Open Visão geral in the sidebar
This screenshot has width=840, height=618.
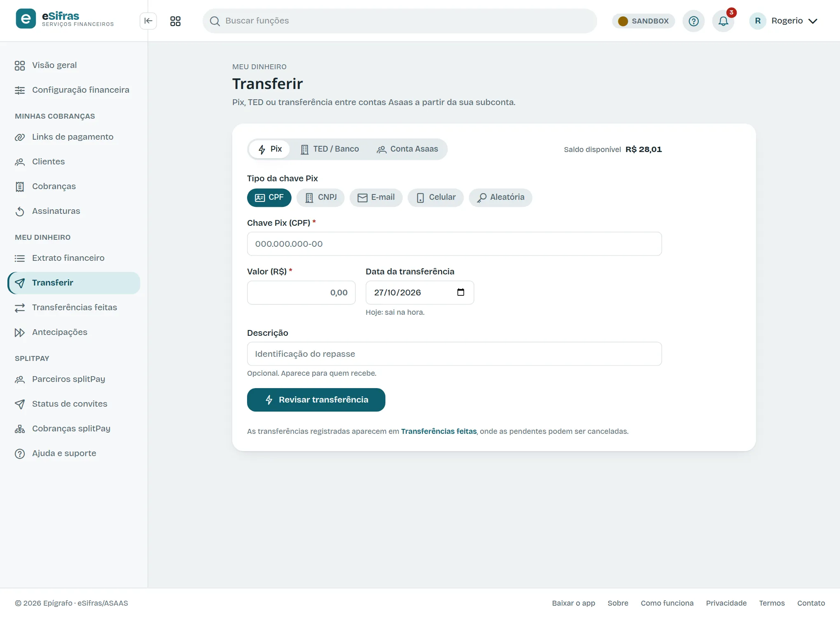pyautogui.click(x=74, y=65)
